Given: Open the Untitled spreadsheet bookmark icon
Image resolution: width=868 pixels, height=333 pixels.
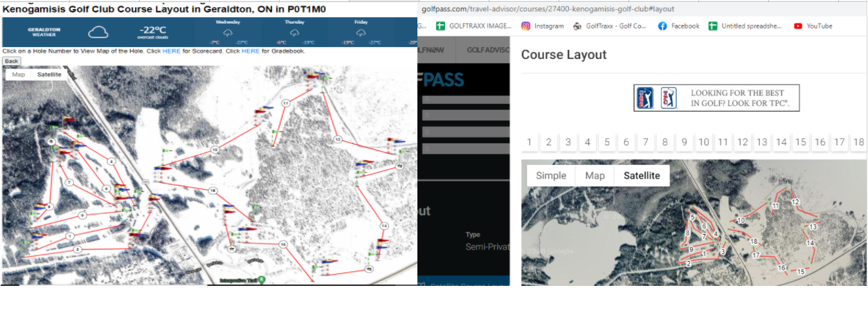Looking at the screenshot, I should coord(713,26).
